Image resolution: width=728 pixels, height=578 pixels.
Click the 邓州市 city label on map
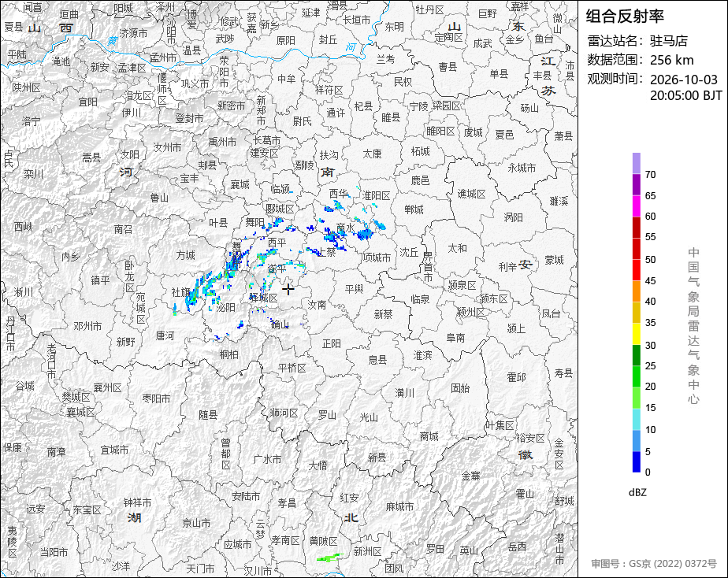click(x=87, y=326)
